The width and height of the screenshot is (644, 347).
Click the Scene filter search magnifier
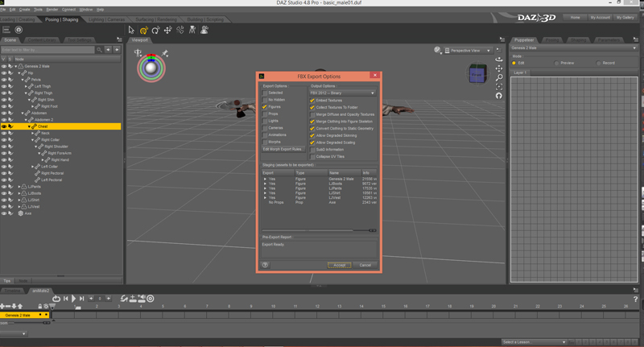click(x=99, y=50)
